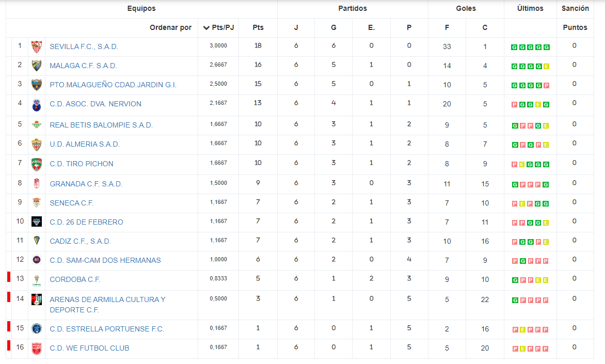The width and height of the screenshot is (605, 364).
Task: Click the last-five results icons for C.D. We Futbol Club
Action: click(530, 349)
